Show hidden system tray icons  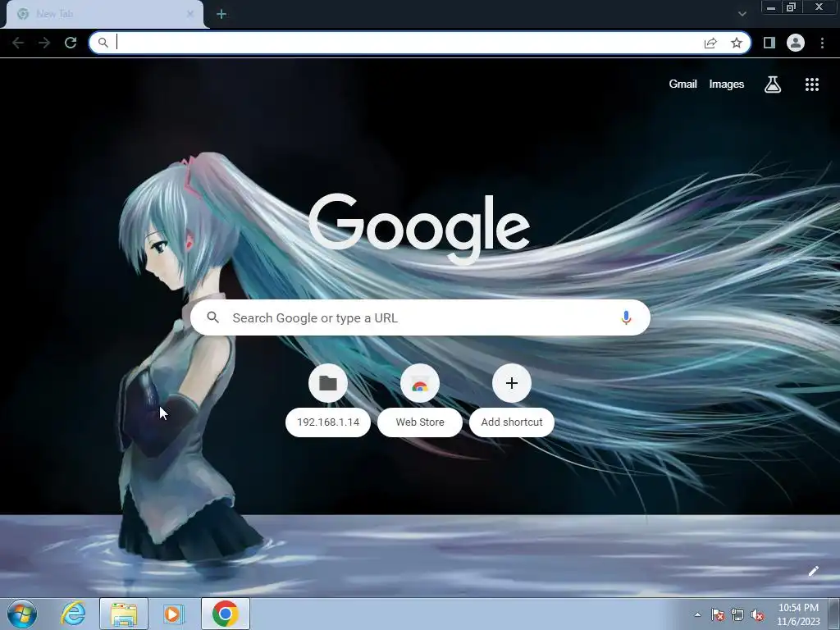[x=697, y=615]
